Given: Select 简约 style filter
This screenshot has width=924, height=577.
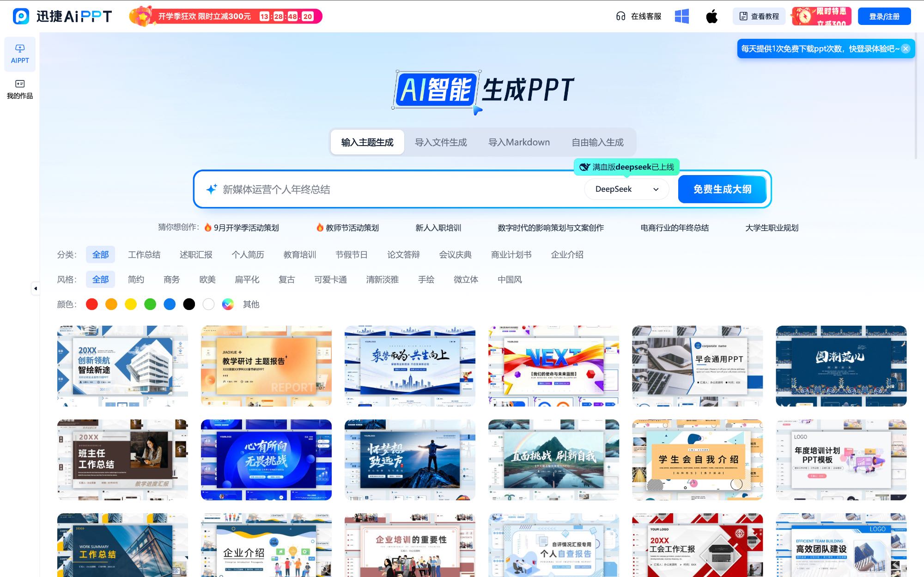Looking at the screenshot, I should 136,279.
